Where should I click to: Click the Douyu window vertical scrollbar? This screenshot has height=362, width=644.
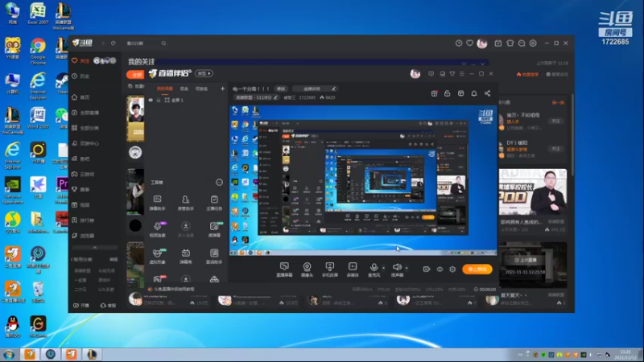point(572,135)
